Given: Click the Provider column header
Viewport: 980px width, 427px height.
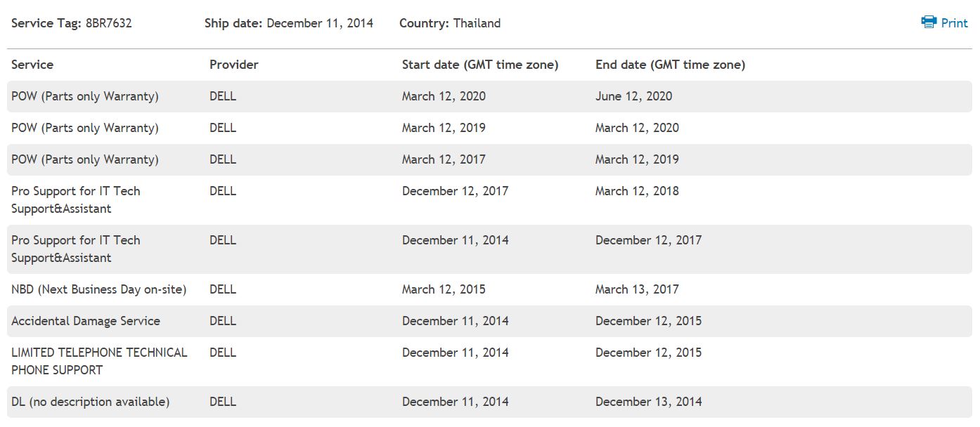Looking at the screenshot, I should tap(234, 65).
